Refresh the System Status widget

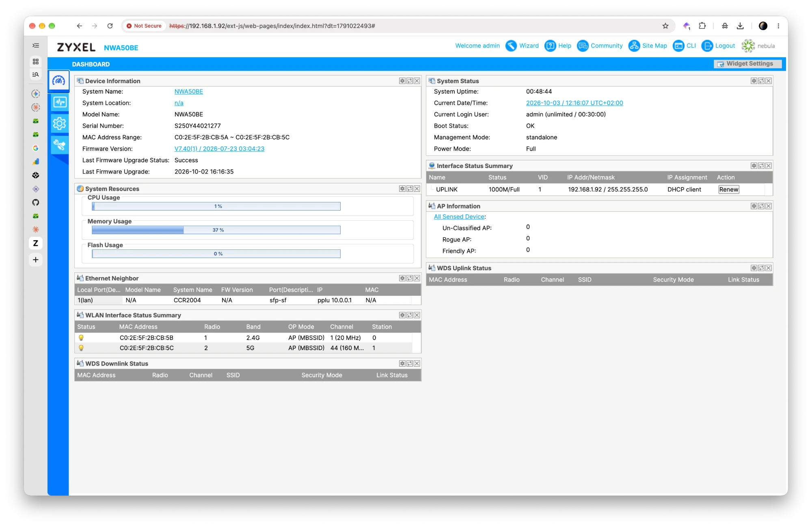761,81
